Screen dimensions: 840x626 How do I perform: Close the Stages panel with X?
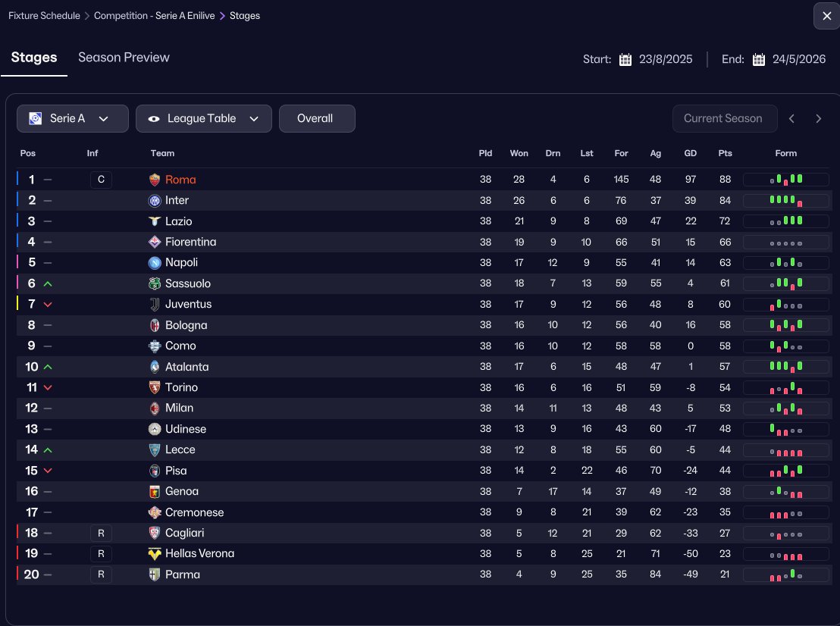point(826,16)
